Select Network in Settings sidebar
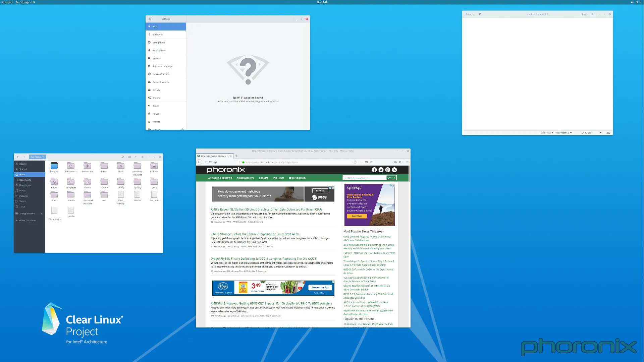This screenshot has height=362, width=644. (166, 122)
